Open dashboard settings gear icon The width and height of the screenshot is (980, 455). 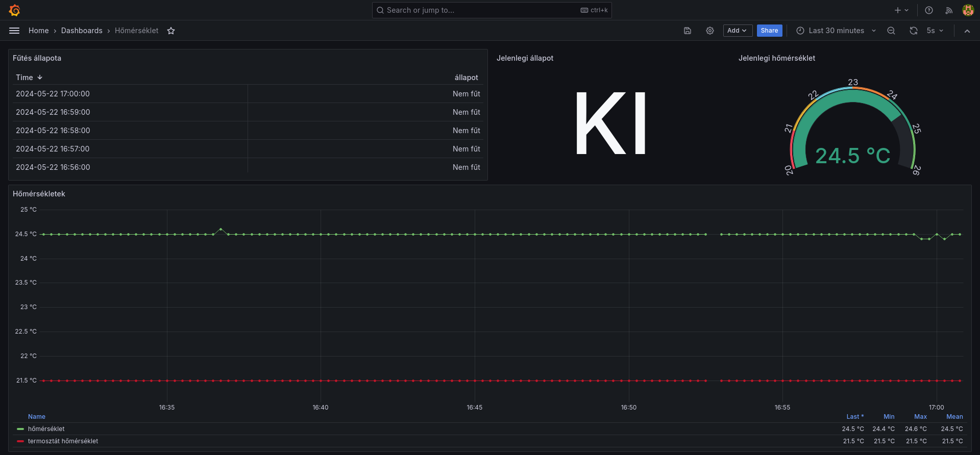pos(710,31)
